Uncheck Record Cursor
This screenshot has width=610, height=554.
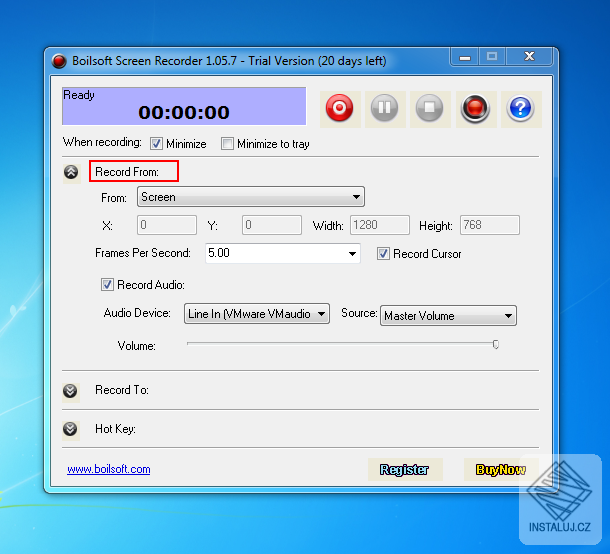point(383,254)
